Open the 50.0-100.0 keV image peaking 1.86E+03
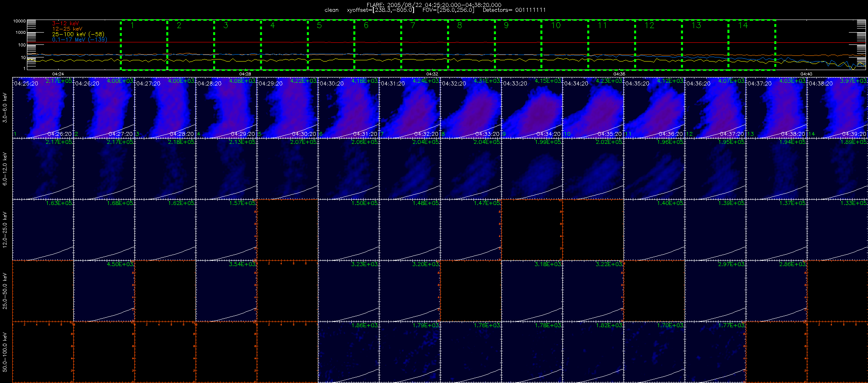The height and width of the screenshot is (383, 868). pyautogui.click(x=348, y=352)
